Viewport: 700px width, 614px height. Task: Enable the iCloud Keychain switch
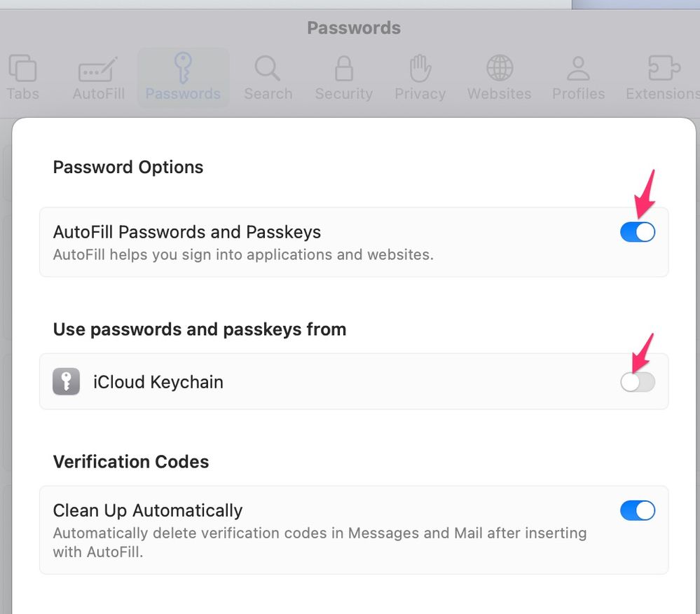(x=637, y=382)
